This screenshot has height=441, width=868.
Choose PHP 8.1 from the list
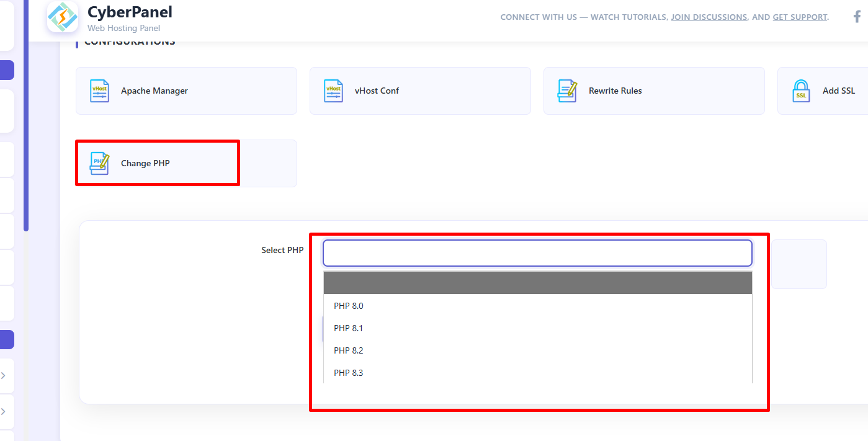coord(349,328)
